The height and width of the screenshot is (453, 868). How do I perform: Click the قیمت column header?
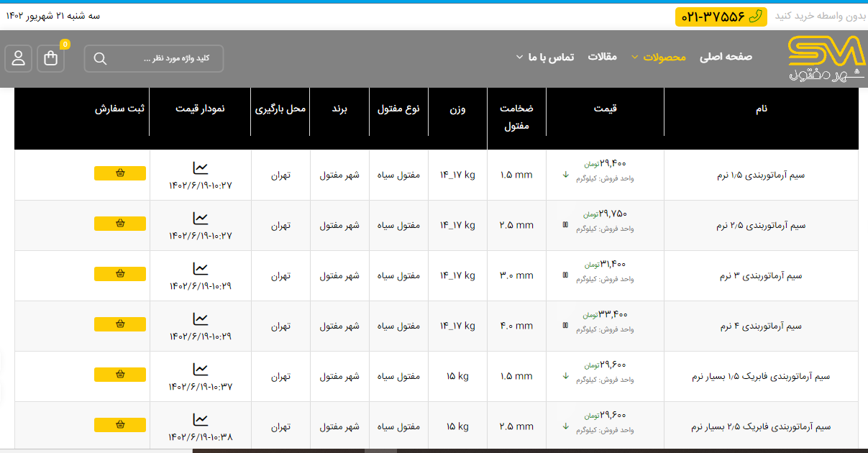click(605, 109)
